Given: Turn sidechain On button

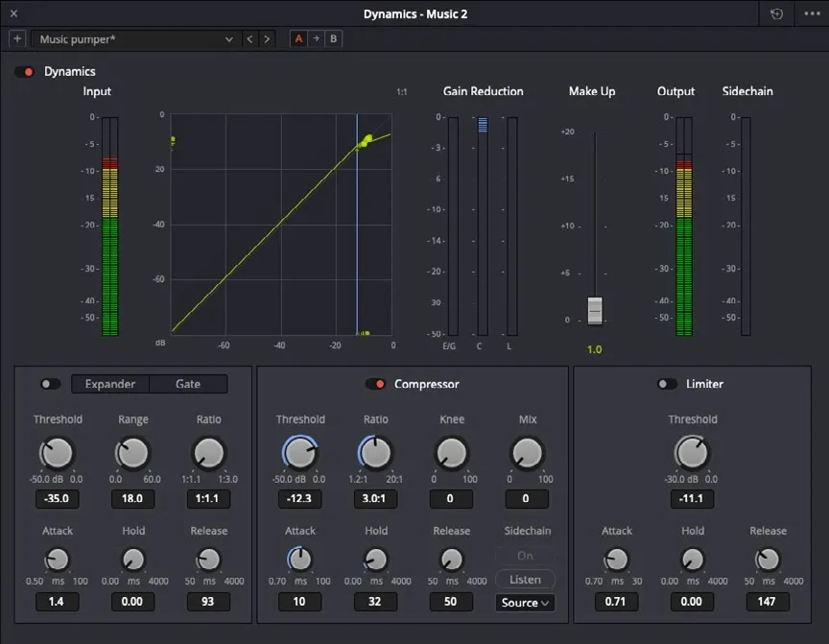Looking at the screenshot, I should [525, 556].
